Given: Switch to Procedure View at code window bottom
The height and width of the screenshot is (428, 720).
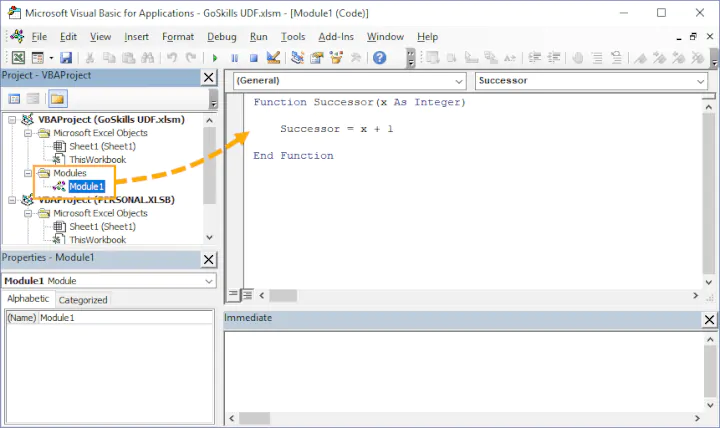Looking at the screenshot, I should [x=233, y=295].
